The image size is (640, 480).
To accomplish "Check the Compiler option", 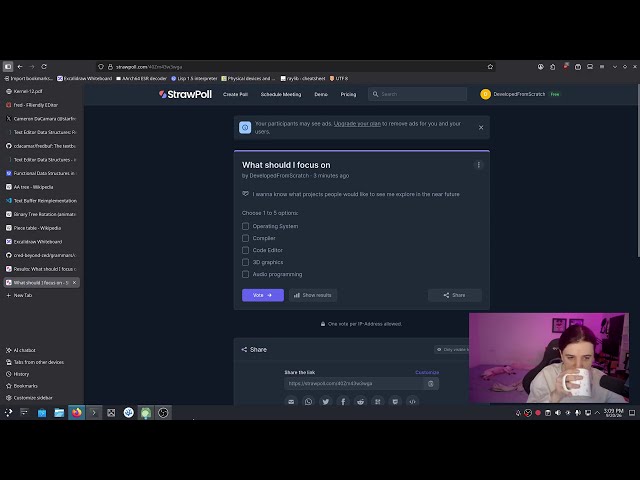I will coord(245,238).
